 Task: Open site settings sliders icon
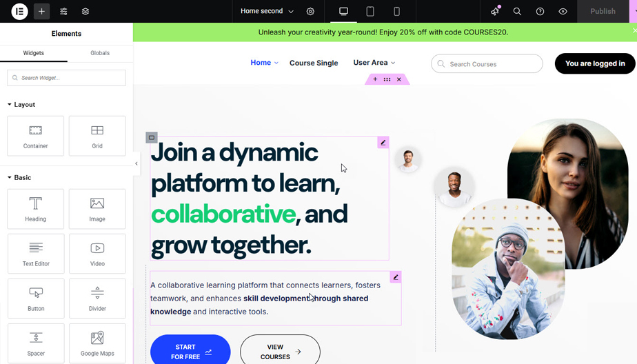coord(63,11)
